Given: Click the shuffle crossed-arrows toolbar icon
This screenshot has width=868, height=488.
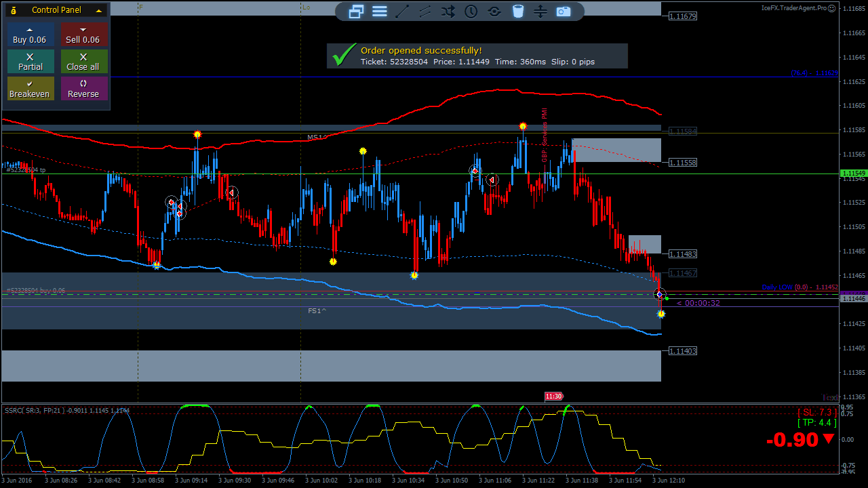Looking at the screenshot, I should coord(448,12).
